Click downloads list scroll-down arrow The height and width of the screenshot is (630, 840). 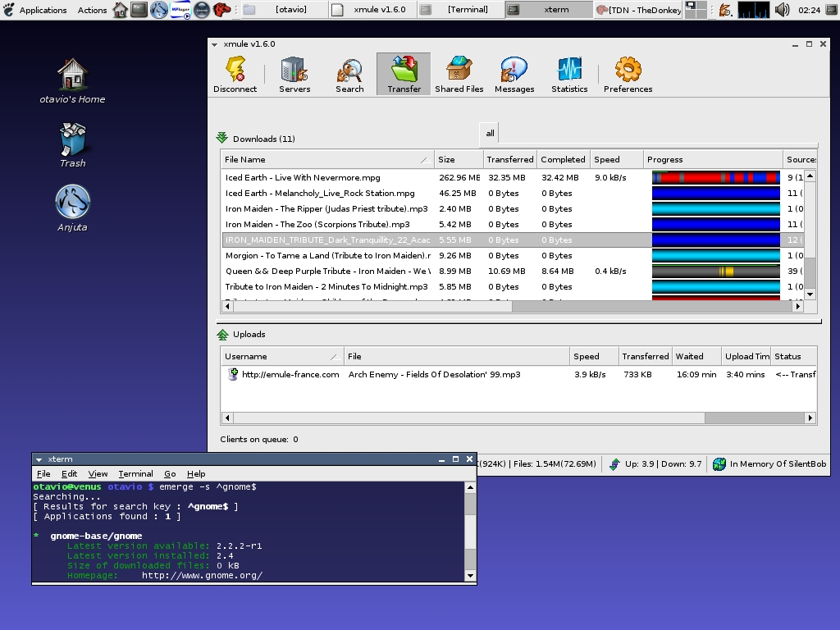point(810,294)
